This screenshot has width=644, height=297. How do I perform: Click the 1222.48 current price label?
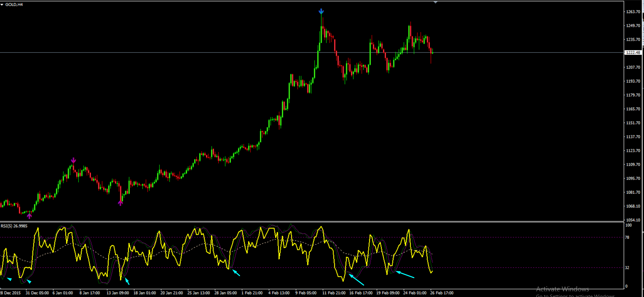(633, 53)
